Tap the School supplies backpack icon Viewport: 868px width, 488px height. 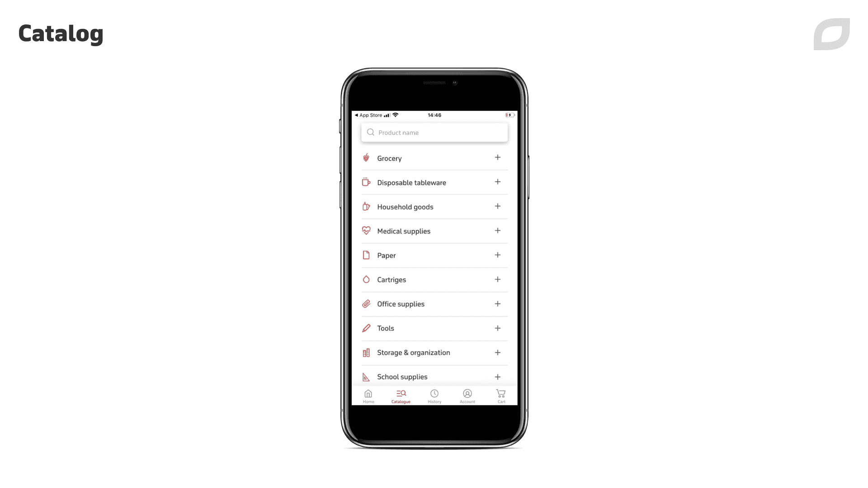point(366,376)
